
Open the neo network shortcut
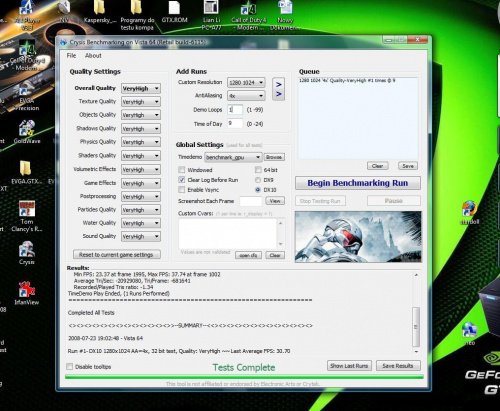(x=470, y=333)
